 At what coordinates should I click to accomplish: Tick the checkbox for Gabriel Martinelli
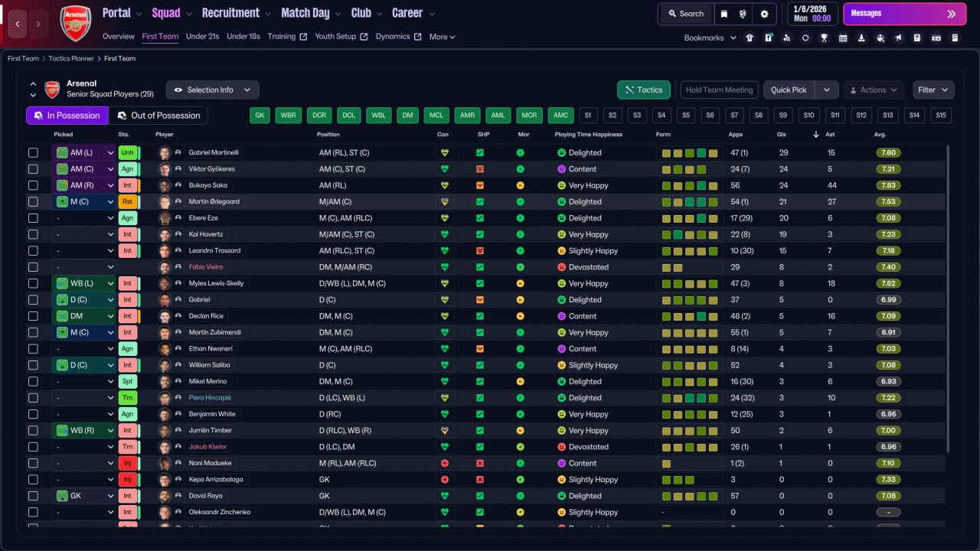tap(33, 153)
